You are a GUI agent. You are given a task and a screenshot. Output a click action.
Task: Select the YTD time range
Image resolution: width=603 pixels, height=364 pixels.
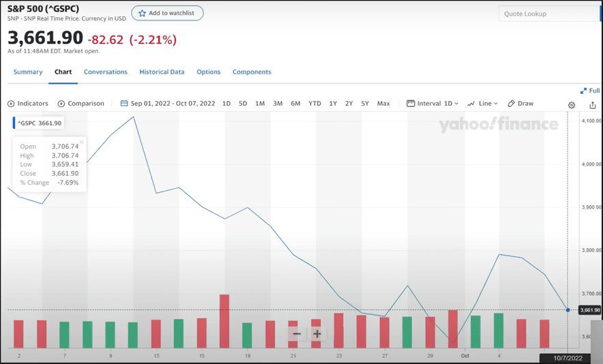pos(314,104)
